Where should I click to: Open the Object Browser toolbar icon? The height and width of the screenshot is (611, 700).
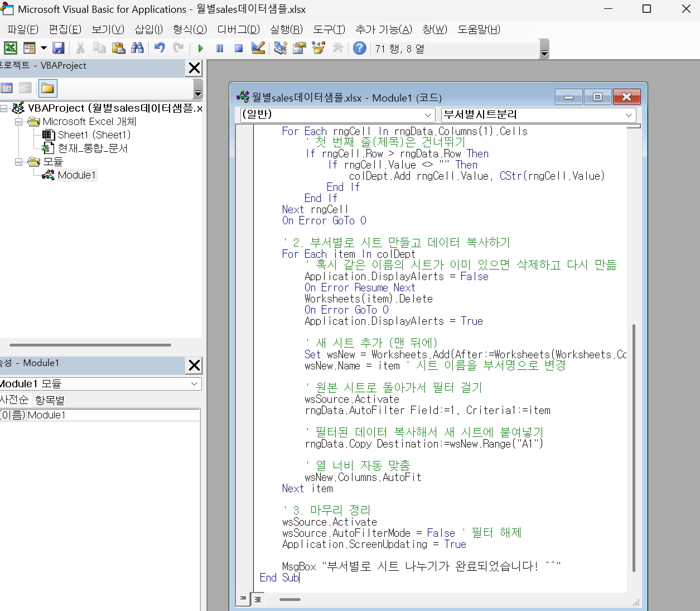click(x=318, y=48)
